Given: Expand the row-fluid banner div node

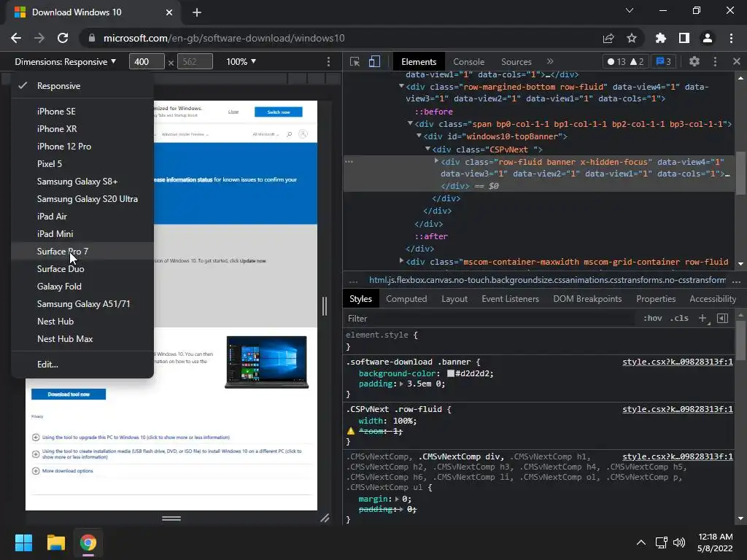Looking at the screenshot, I should point(436,161).
